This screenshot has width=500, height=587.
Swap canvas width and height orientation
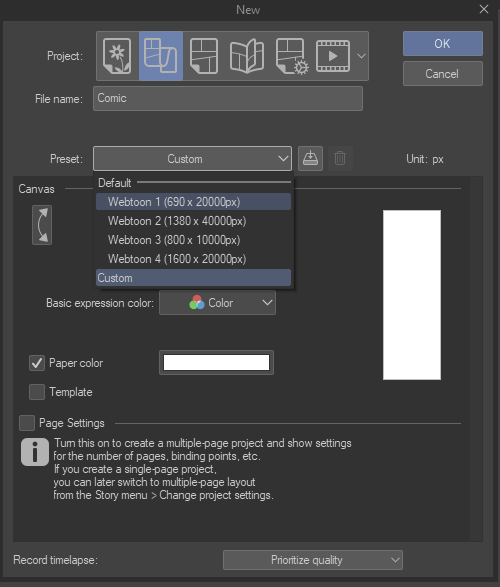[42, 225]
